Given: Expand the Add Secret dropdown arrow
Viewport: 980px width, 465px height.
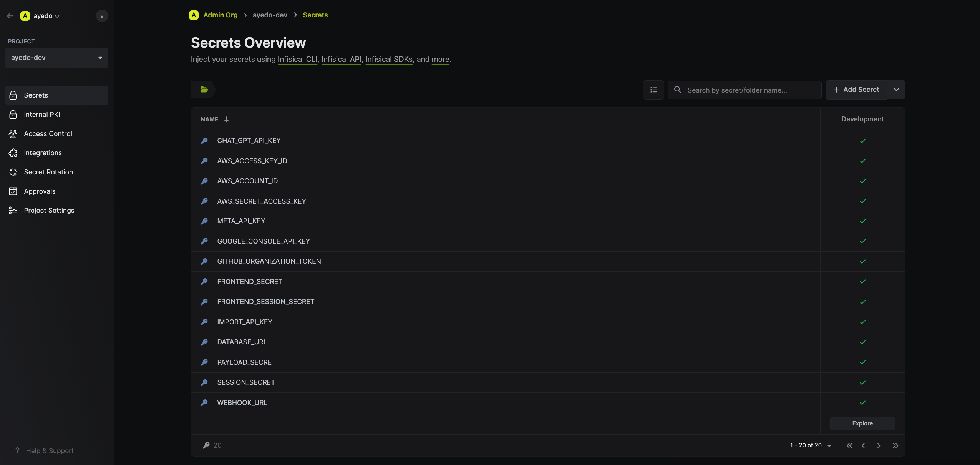Looking at the screenshot, I should coord(896,90).
